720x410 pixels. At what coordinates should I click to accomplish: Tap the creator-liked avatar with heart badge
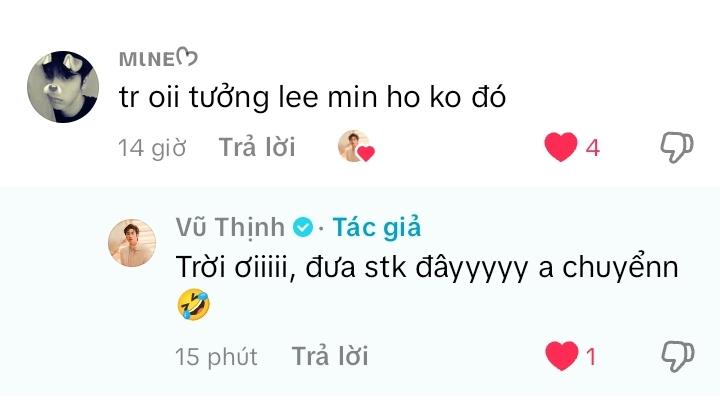tap(356, 146)
